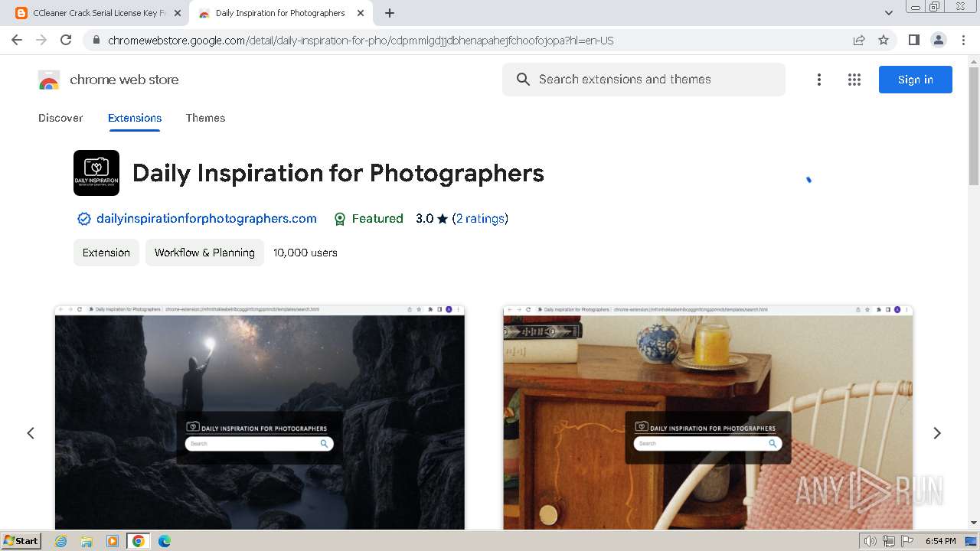This screenshot has width=980, height=551.
Task: Go to the Extensions section
Action: [135, 118]
